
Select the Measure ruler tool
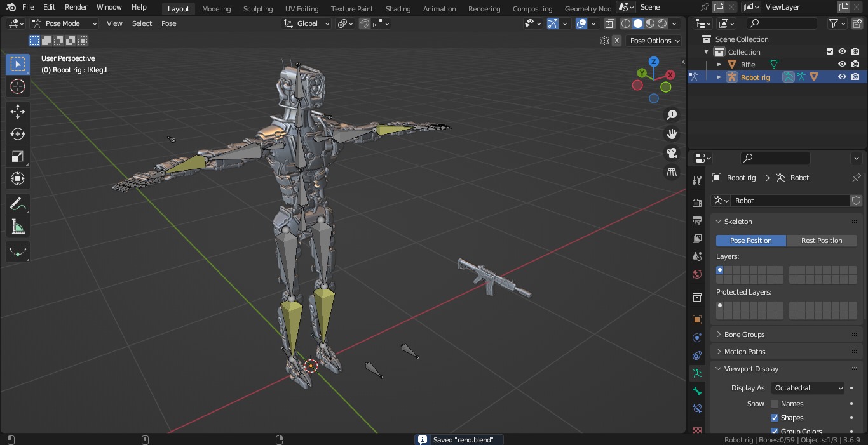coord(18,226)
